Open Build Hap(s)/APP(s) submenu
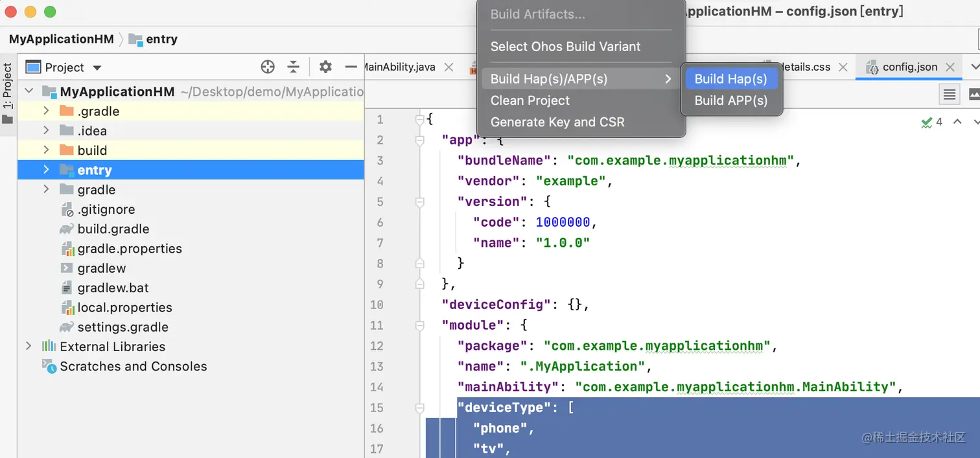Screen dimensions: 980x458 pos(580,79)
